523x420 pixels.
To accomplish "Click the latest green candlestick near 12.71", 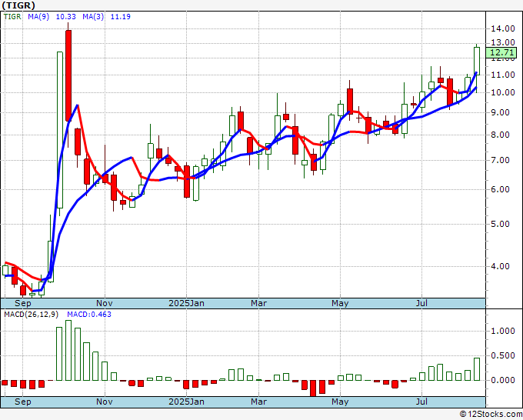I will point(477,62).
